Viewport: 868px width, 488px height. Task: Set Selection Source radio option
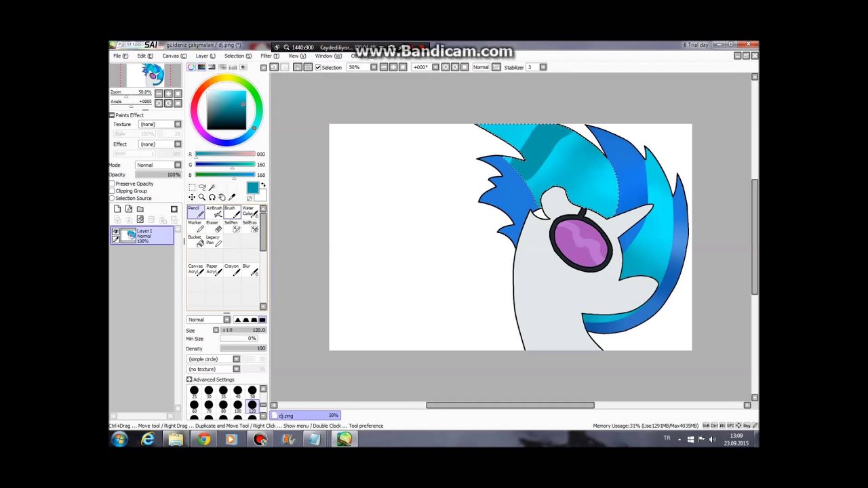click(x=113, y=199)
